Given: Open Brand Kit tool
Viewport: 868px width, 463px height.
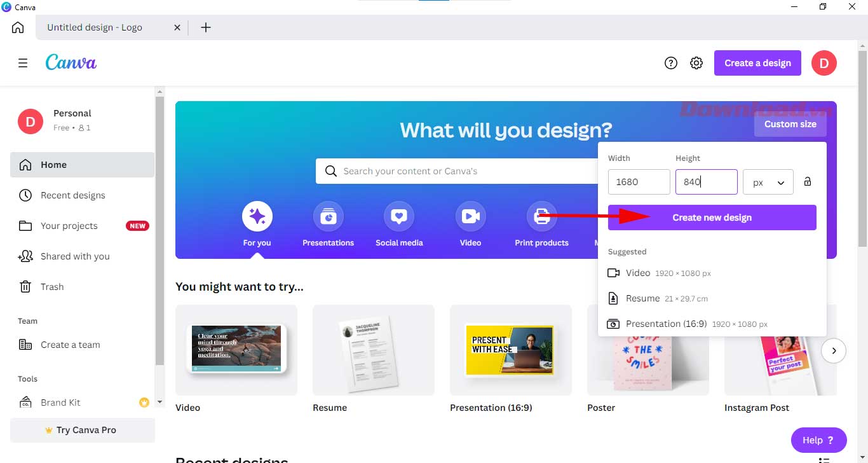Looking at the screenshot, I should (x=82, y=403).
